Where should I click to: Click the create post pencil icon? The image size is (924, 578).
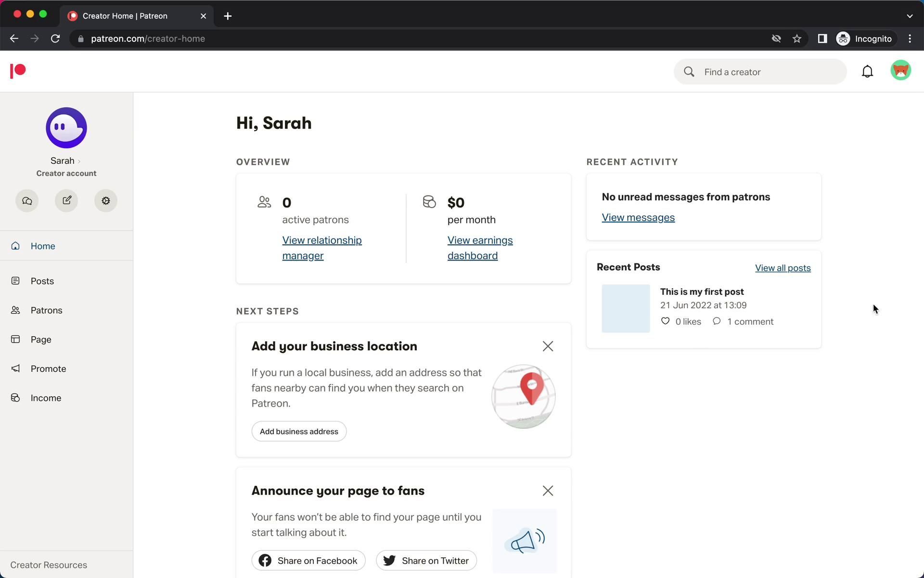(66, 201)
